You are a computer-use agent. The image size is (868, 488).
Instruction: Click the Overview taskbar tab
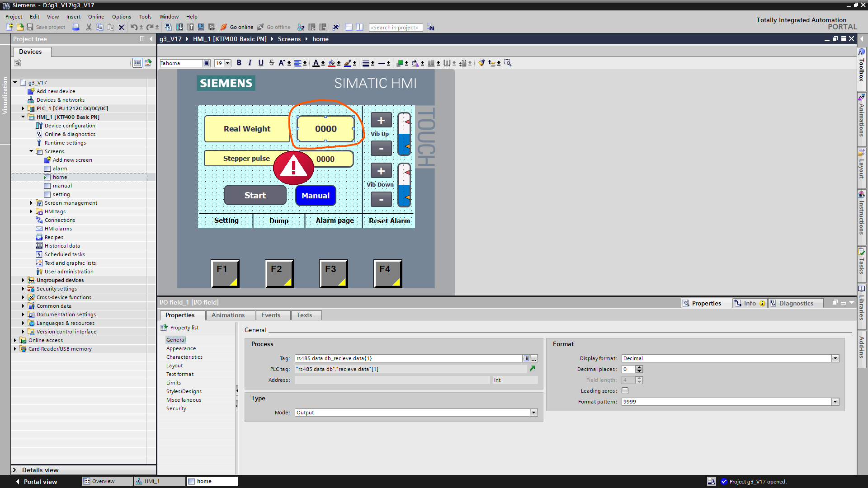point(107,481)
